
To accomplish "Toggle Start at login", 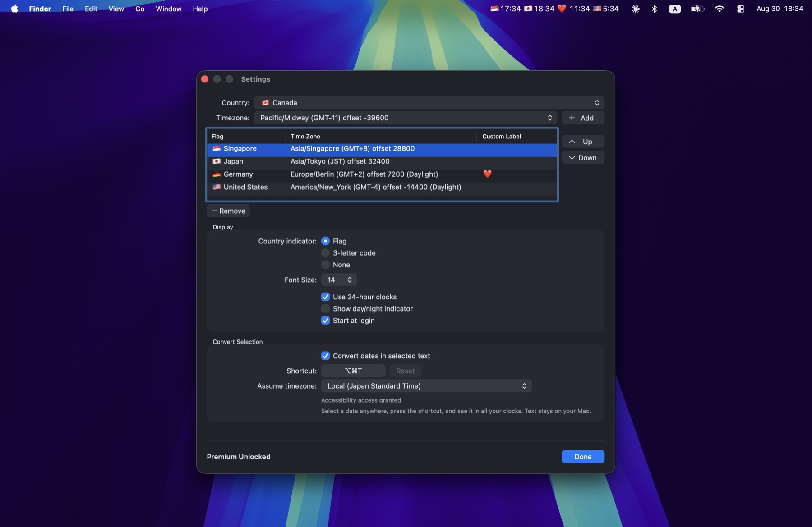I will click(325, 320).
